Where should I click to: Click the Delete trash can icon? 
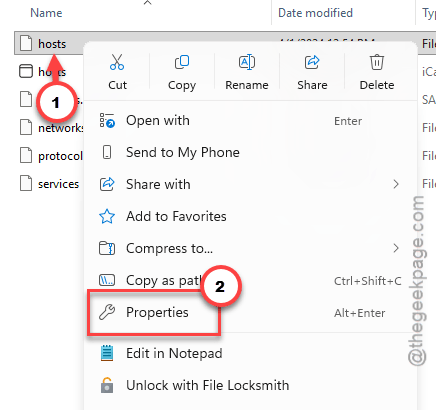tap(377, 62)
